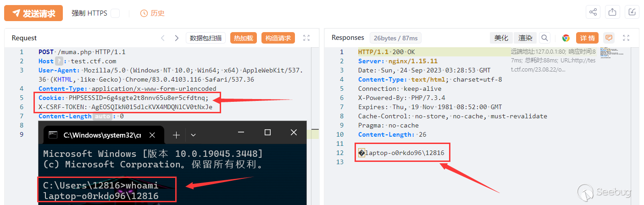This screenshot has height=205, width=644.
Task: Click the Microsoft Windows version line in terminal
Action: (153, 154)
